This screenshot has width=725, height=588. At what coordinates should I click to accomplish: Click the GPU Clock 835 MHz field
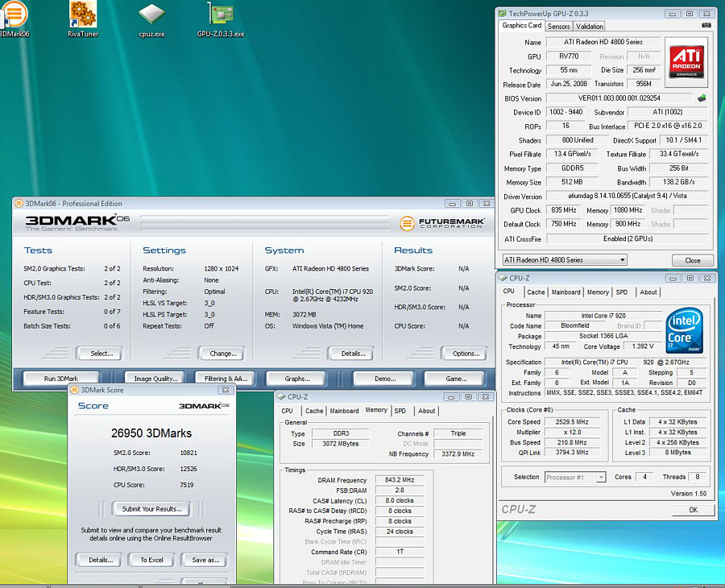[564, 210]
